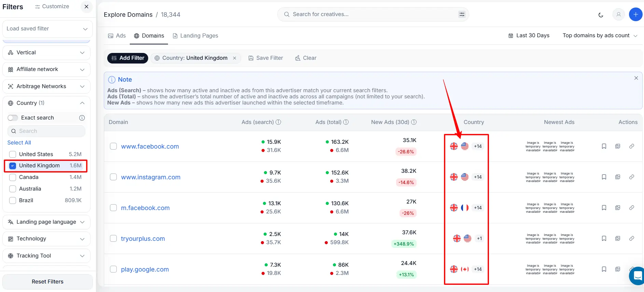Click the Add Filter button

click(x=128, y=58)
